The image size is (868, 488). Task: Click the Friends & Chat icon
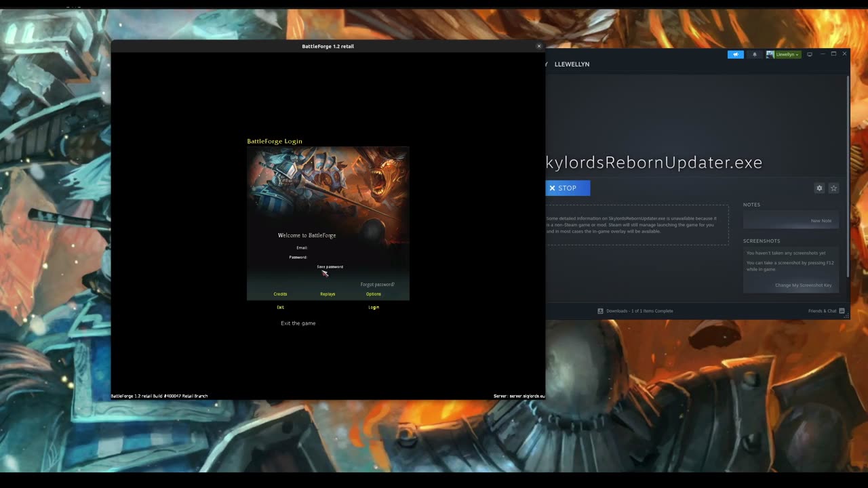tap(842, 311)
